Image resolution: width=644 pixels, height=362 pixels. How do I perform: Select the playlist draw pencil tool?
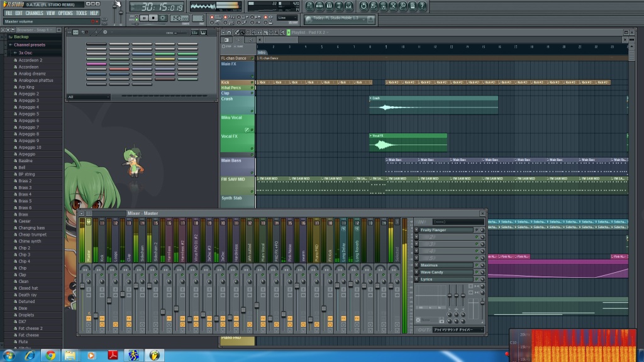tap(237, 33)
